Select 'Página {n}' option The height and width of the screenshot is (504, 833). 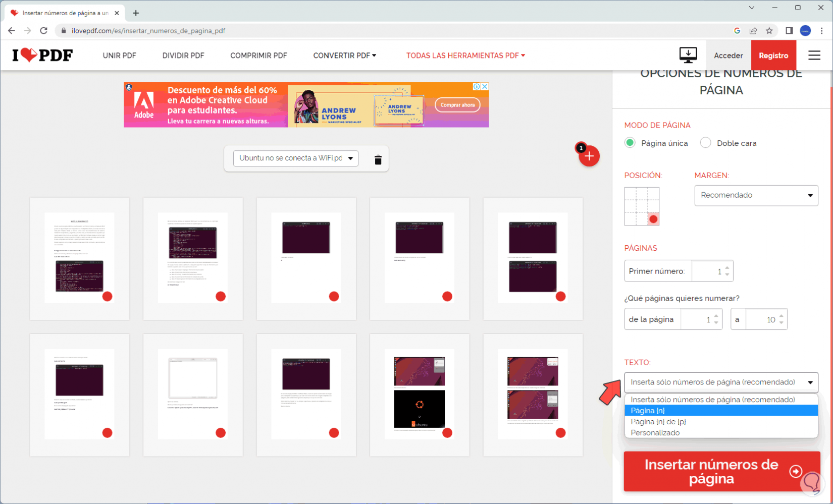(721, 411)
